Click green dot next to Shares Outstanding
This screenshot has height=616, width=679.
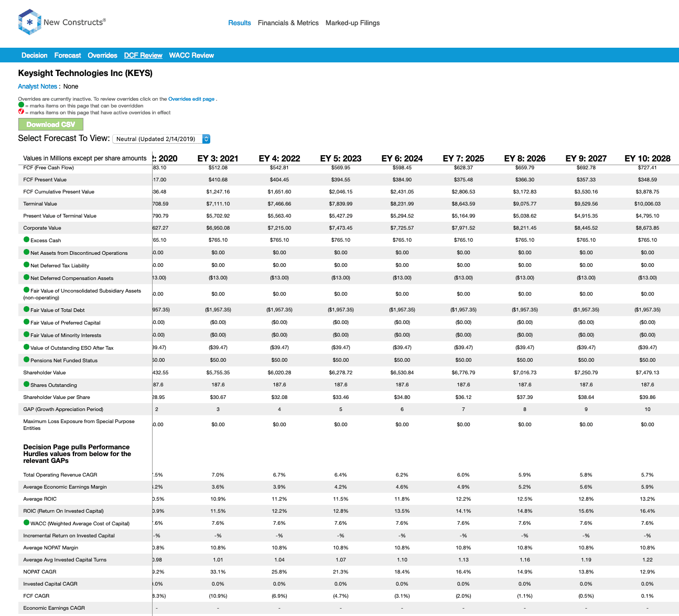[x=26, y=384]
